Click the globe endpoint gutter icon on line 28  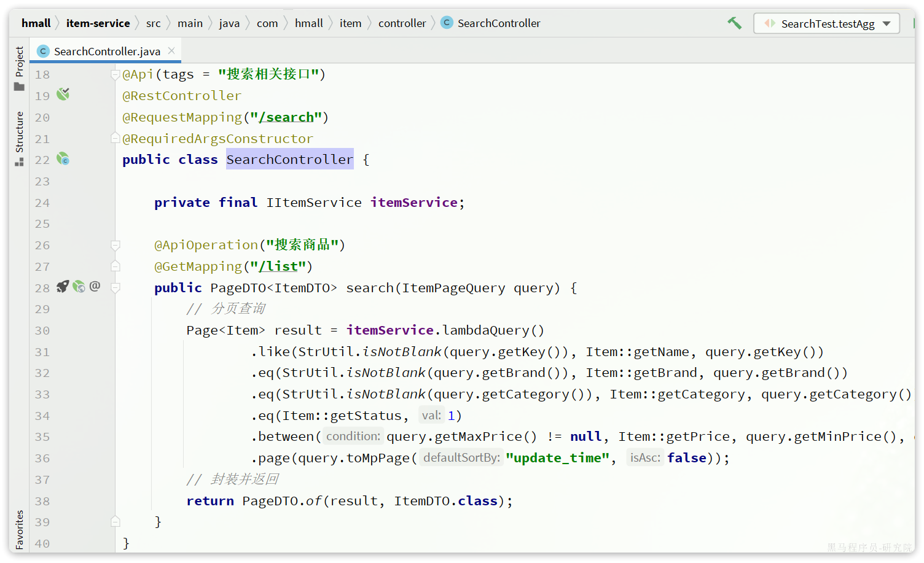point(79,287)
